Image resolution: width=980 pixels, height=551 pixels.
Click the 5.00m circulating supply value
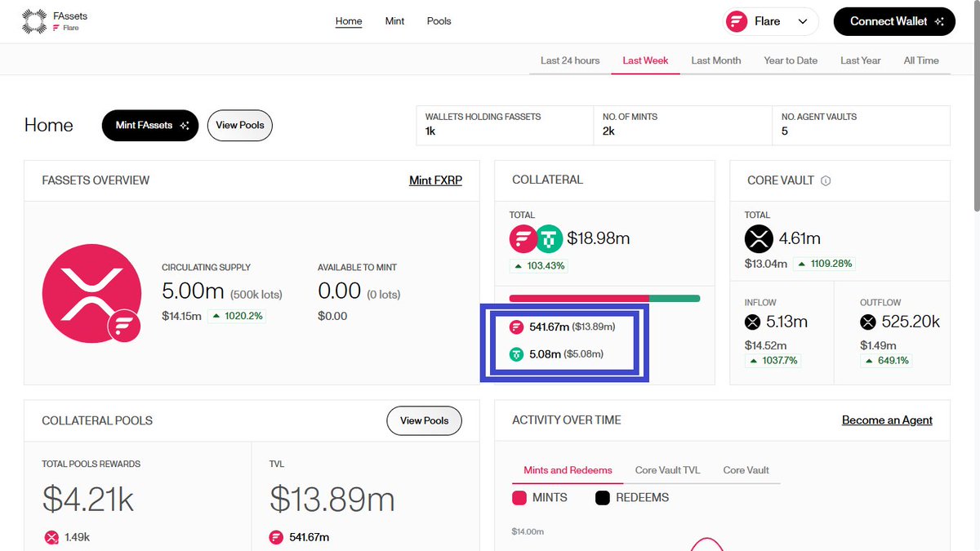pos(193,291)
